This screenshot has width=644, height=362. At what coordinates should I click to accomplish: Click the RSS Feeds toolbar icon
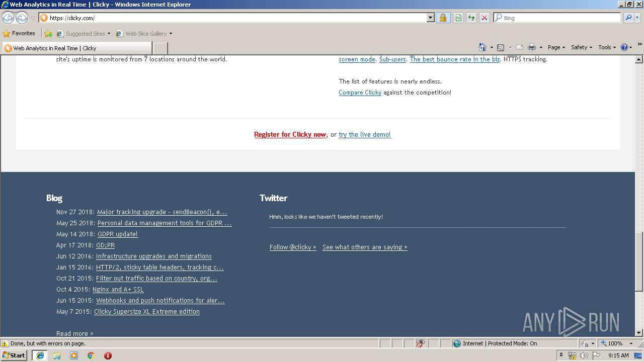pos(501,47)
